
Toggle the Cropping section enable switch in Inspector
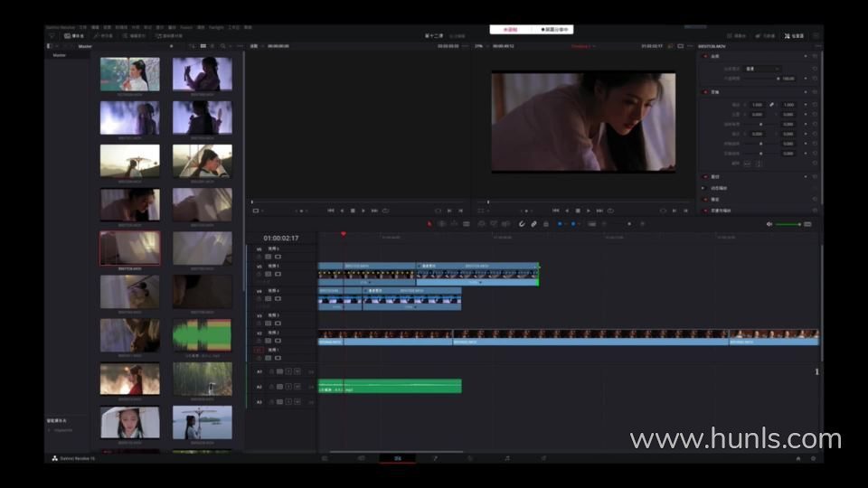point(705,176)
